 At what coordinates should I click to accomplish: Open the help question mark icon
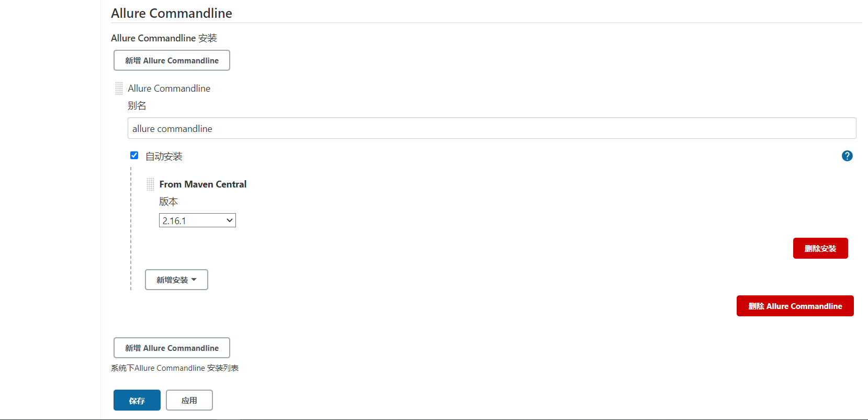tap(847, 156)
